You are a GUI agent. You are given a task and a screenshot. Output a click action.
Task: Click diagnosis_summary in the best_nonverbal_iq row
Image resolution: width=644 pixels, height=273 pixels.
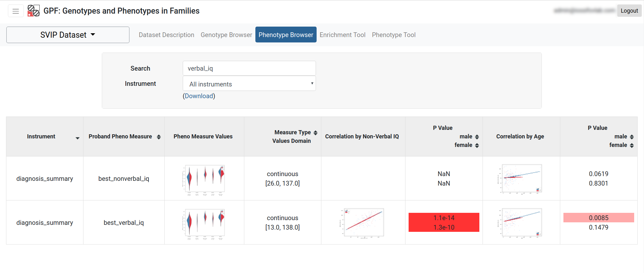[45, 179]
